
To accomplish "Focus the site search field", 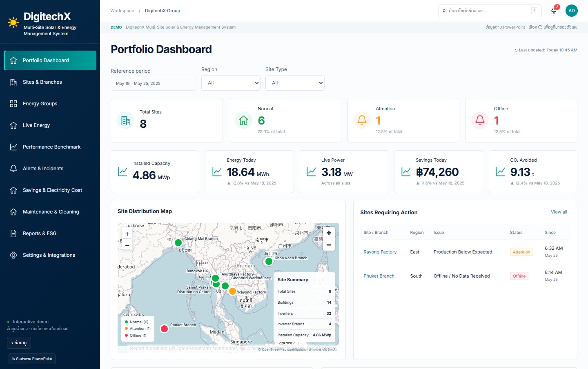I will point(490,11).
